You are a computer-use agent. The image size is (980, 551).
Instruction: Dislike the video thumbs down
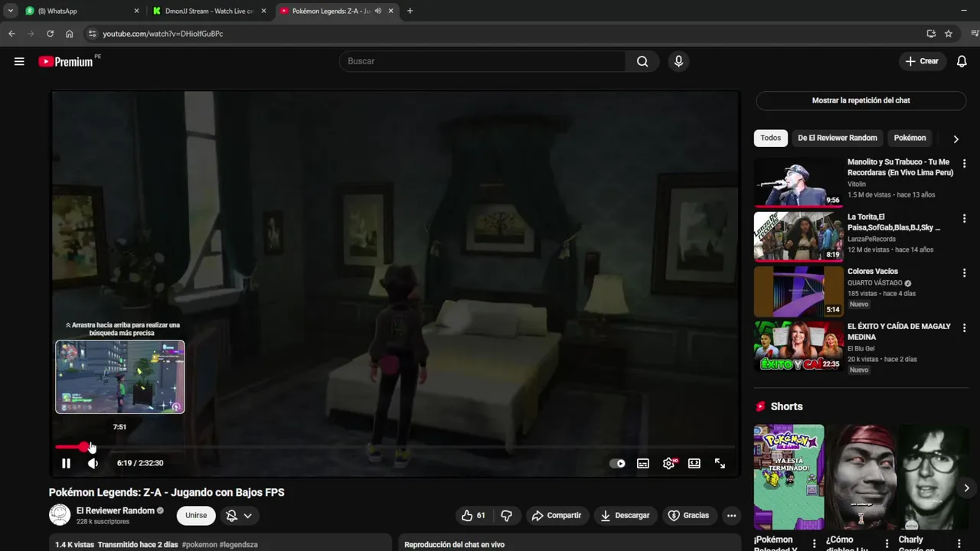tap(506, 516)
